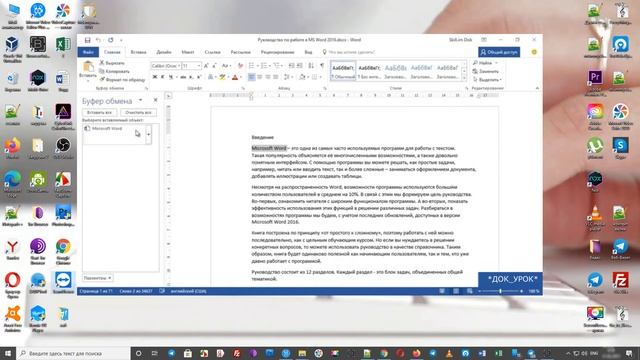
Task: Open Параметры dropdown at clipboard pane bottom
Action: [x=98, y=278]
